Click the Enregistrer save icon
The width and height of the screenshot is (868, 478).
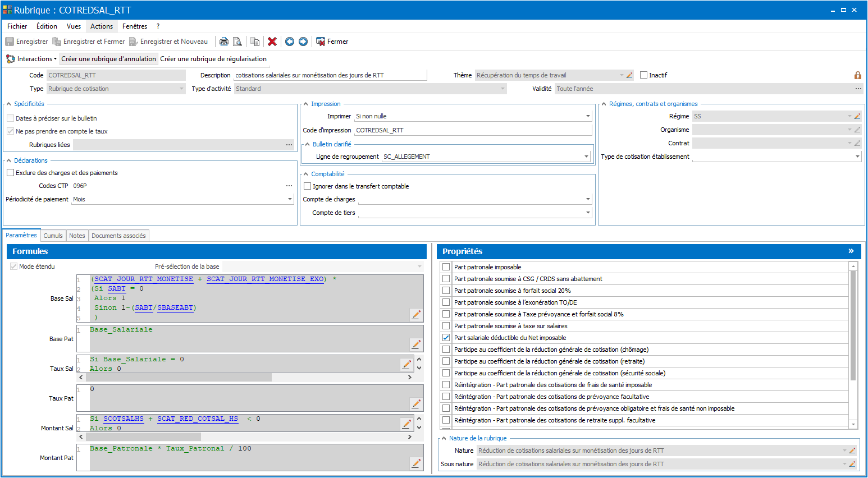tap(10, 42)
